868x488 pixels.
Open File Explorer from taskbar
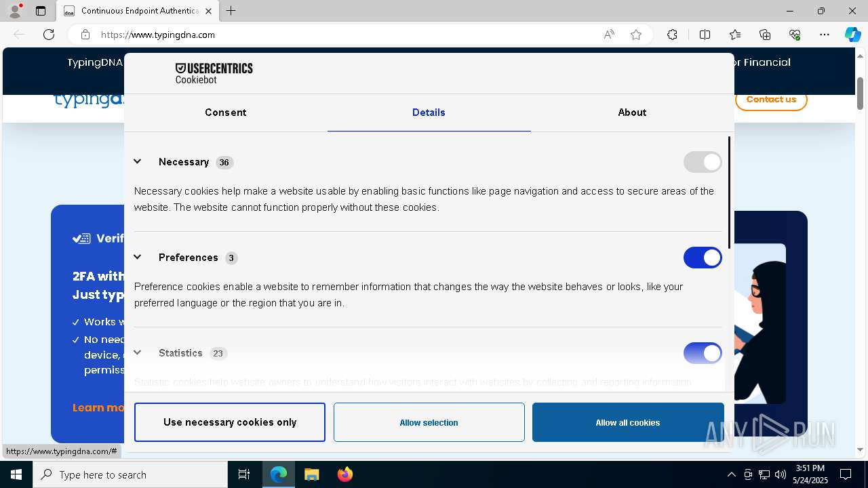[311, 474]
